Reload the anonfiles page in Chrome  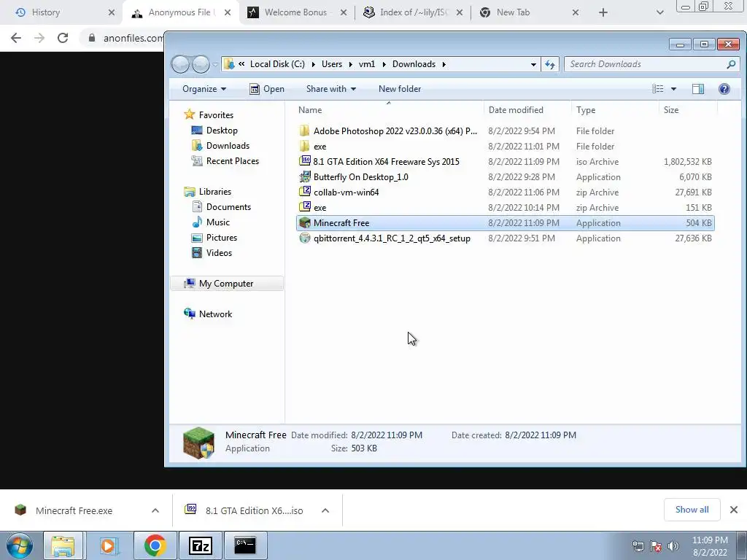click(x=63, y=38)
